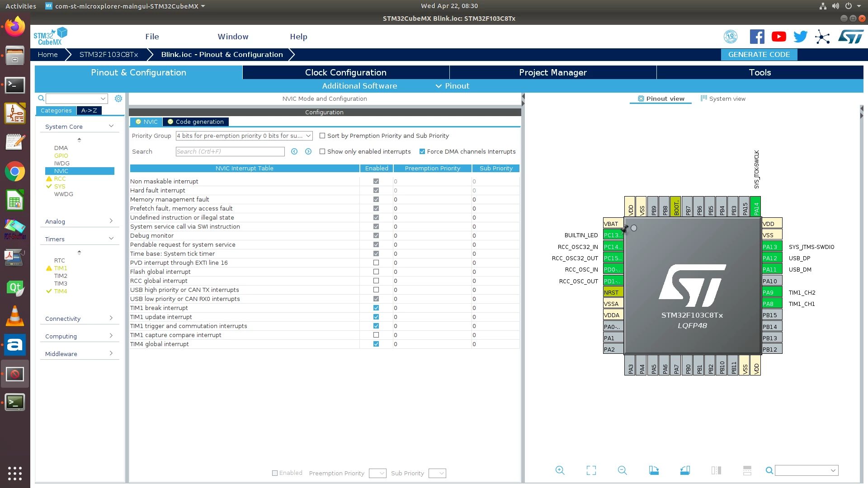
Task: Uncheck Force DMA channels Interrupts
Action: pos(422,151)
